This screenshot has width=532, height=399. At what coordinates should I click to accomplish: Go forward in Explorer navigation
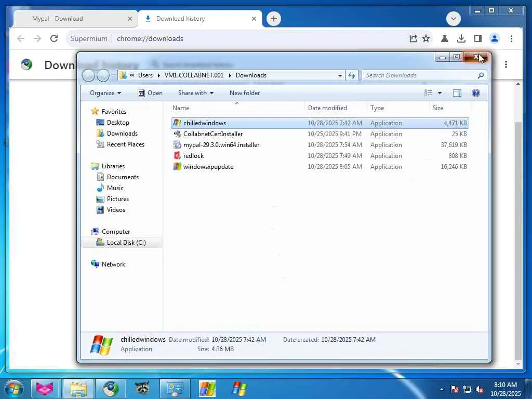(x=103, y=75)
